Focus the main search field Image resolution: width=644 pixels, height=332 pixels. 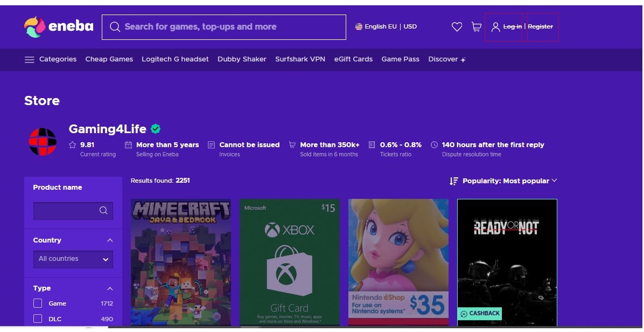click(224, 27)
